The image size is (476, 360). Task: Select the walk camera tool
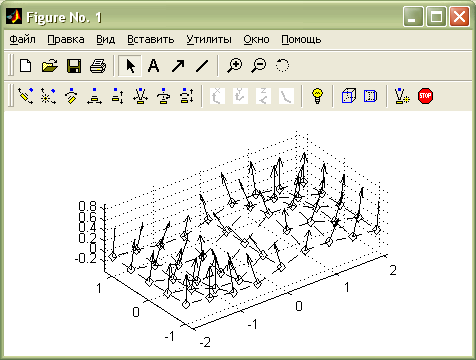click(186, 96)
